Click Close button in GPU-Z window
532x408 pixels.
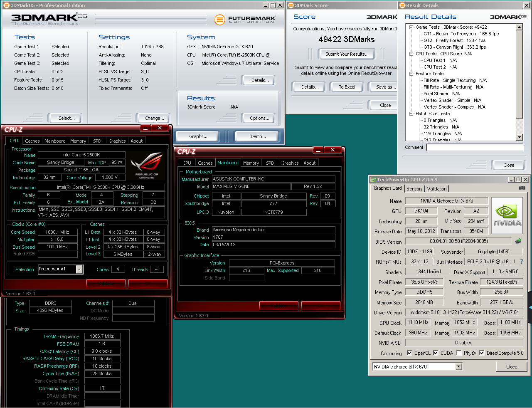click(x=512, y=367)
